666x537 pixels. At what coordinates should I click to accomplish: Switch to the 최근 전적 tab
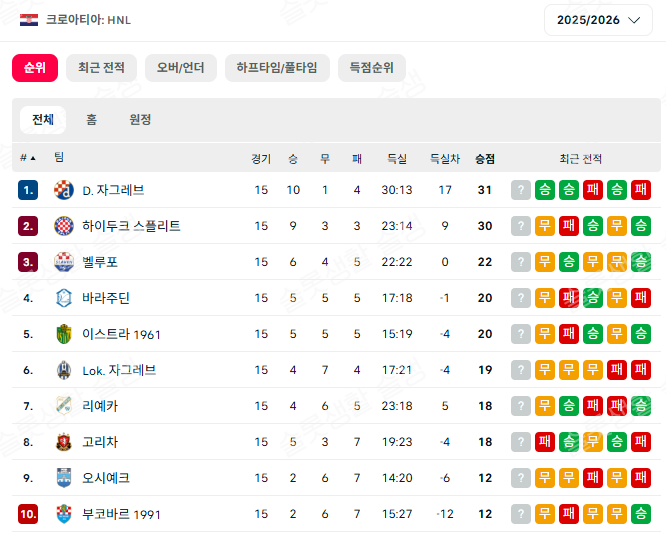point(101,68)
